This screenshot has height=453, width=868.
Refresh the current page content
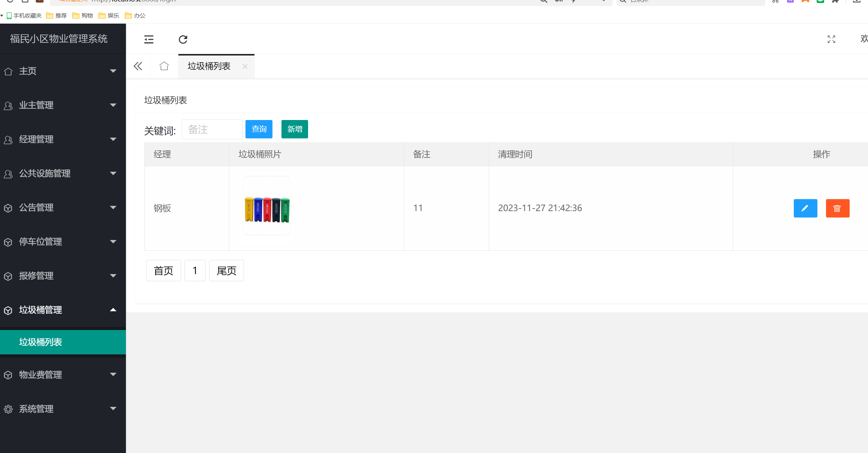pyautogui.click(x=183, y=39)
